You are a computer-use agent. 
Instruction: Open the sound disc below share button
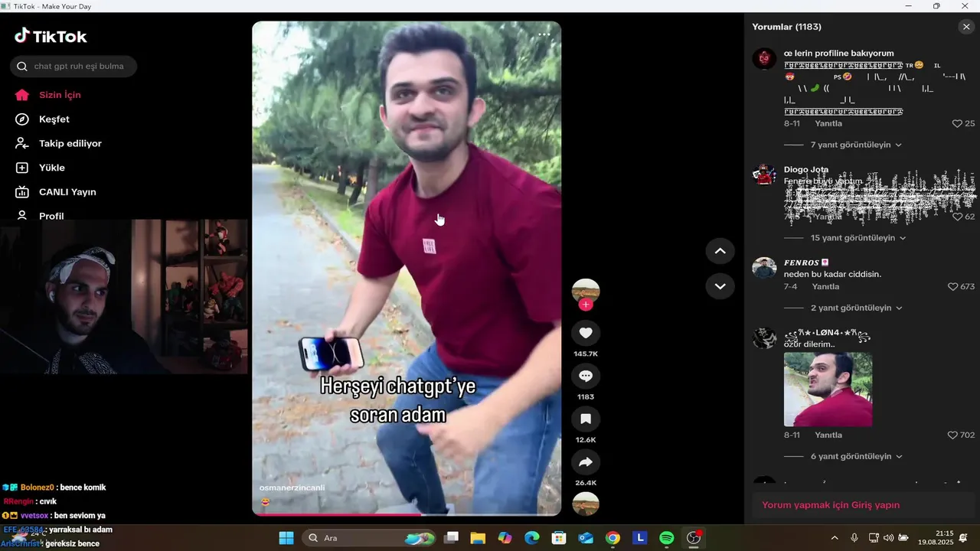pos(586,504)
